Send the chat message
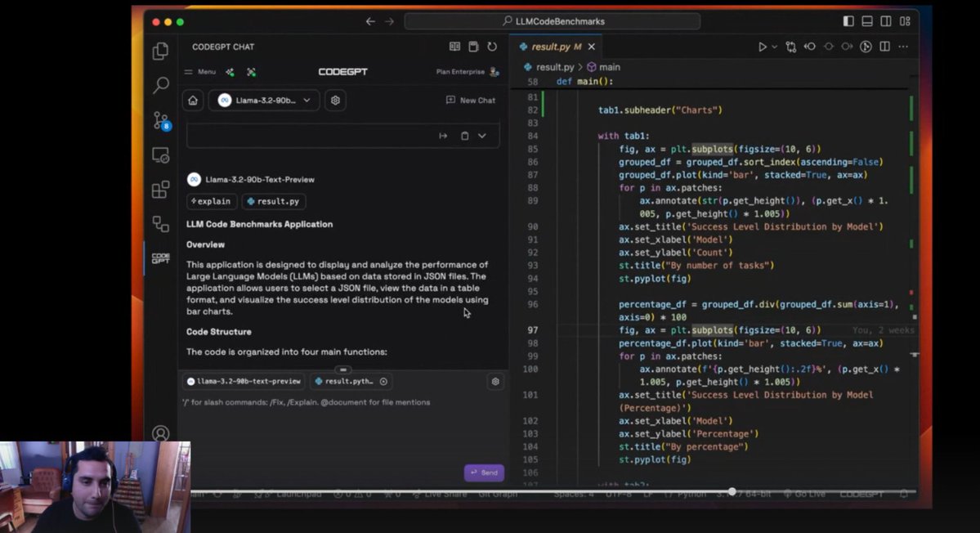Image resolution: width=980 pixels, height=533 pixels. tap(484, 473)
